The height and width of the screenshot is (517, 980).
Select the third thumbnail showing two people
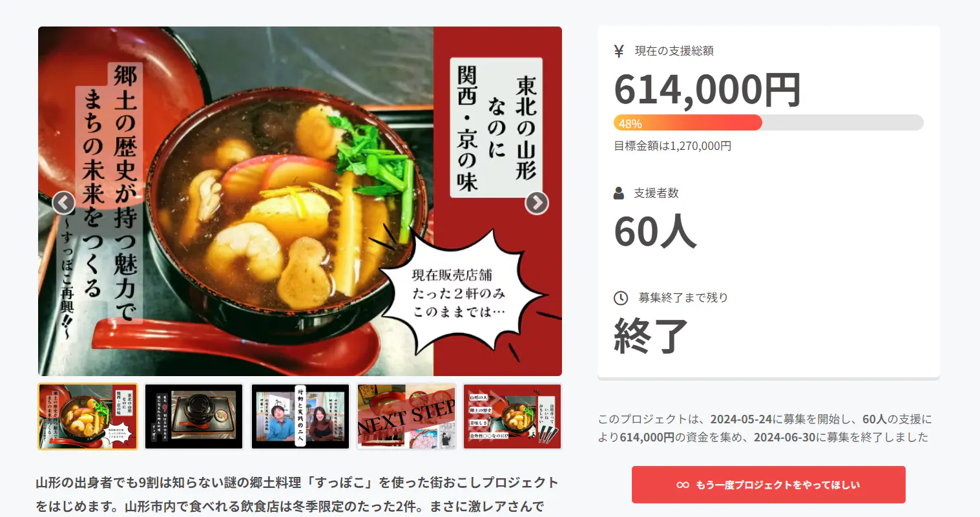300,416
